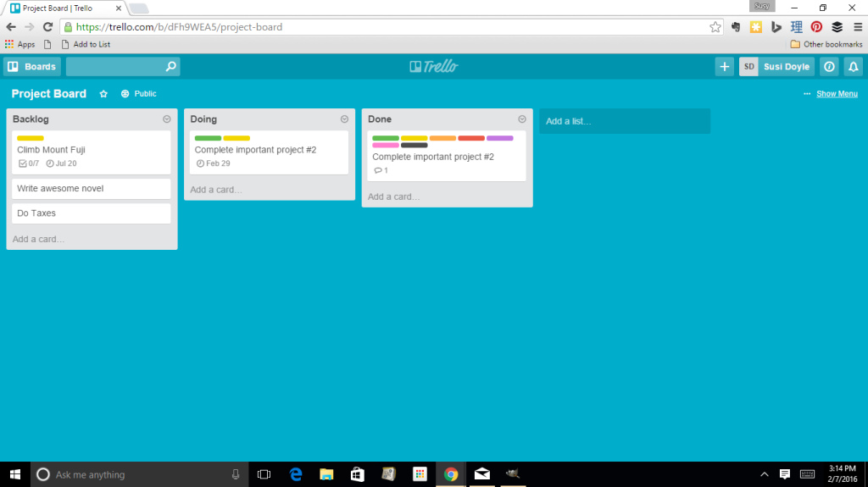The width and height of the screenshot is (868, 487).
Task: Click green label on Doing card
Action: tap(209, 138)
